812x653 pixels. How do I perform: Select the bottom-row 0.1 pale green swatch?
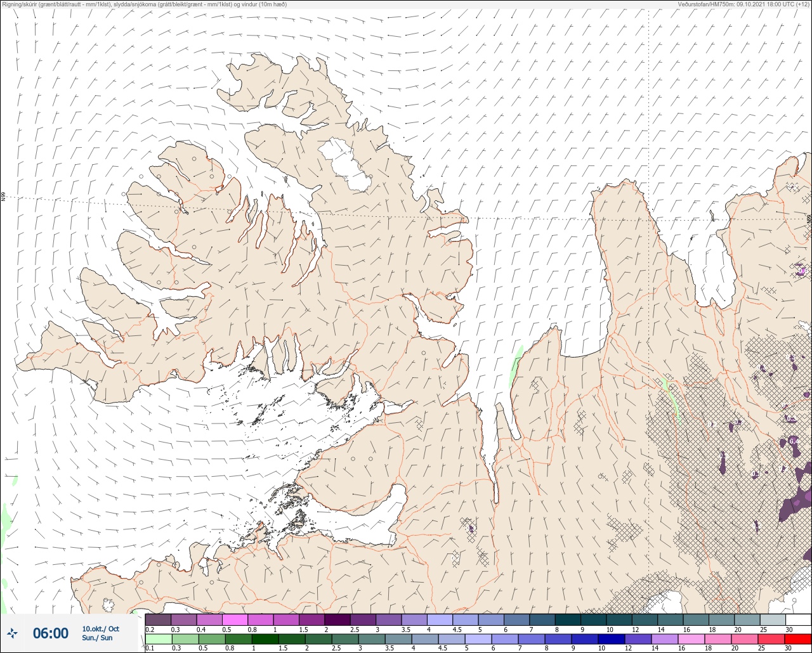158,639
